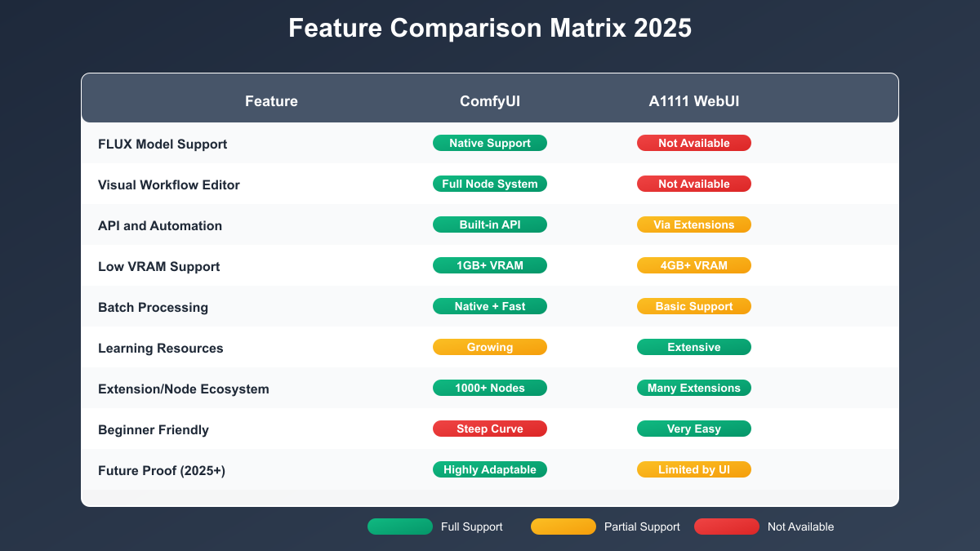Click the 1000+ Nodes badge
980x551 pixels.
click(x=490, y=388)
